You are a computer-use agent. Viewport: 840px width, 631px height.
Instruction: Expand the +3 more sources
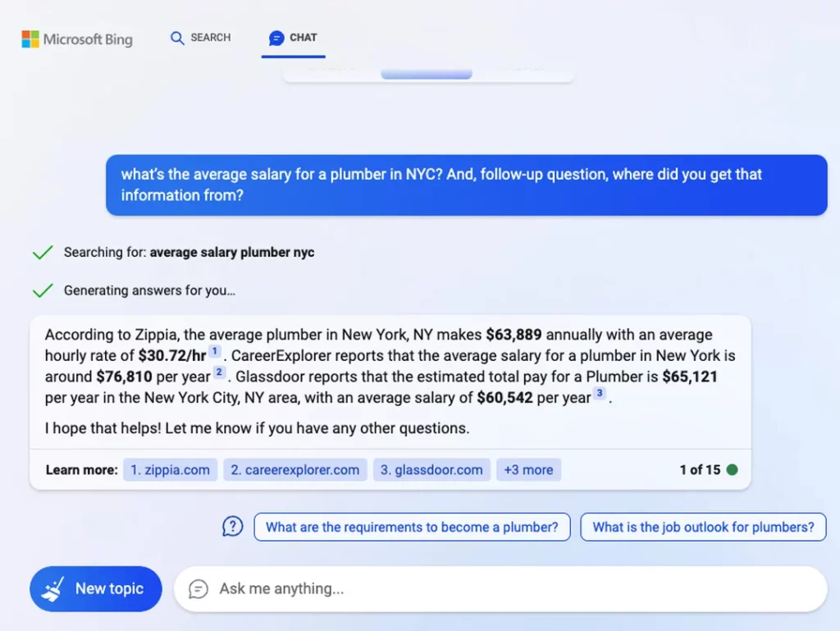[528, 470]
